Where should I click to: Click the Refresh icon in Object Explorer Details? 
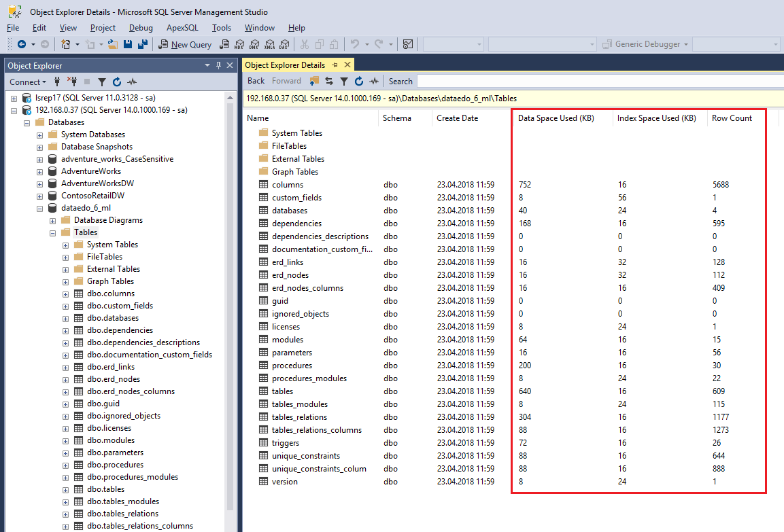click(359, 81)
